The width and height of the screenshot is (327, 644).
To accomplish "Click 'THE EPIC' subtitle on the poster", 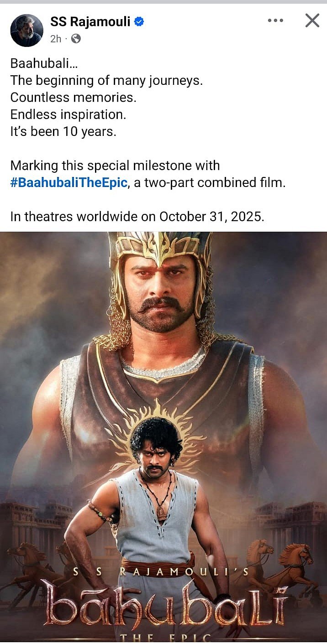I will pos(164,638).
